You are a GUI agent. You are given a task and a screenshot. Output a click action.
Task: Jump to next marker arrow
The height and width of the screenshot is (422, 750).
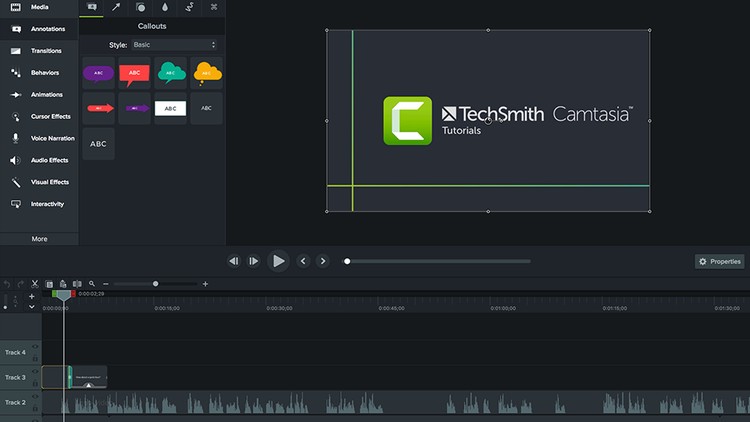[x=323, y=261]
